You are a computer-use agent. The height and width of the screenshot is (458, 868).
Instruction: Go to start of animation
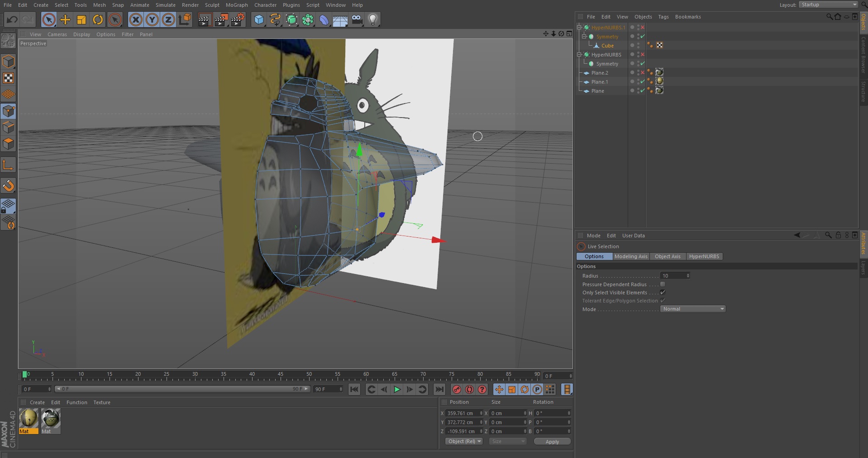click(x=354, y=389)
